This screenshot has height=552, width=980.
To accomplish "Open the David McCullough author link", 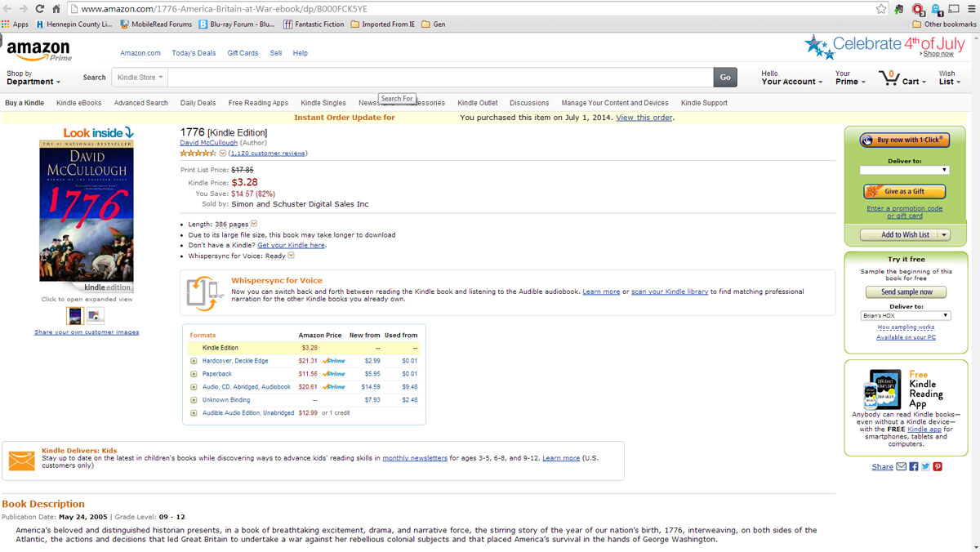I will pyautogui.click(x=209, y=143).
